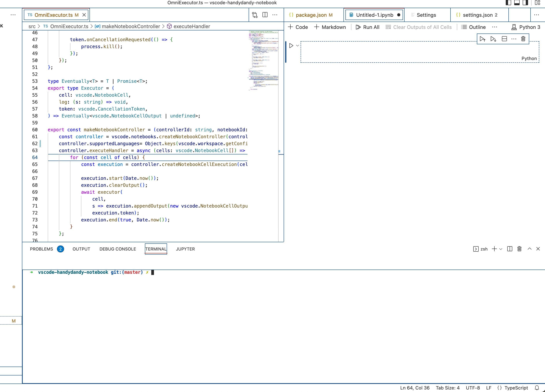This screenshot has width=545, height=392.
Task: Open the compare changes icon in editor toolbar
Action: tap(255, 15)
